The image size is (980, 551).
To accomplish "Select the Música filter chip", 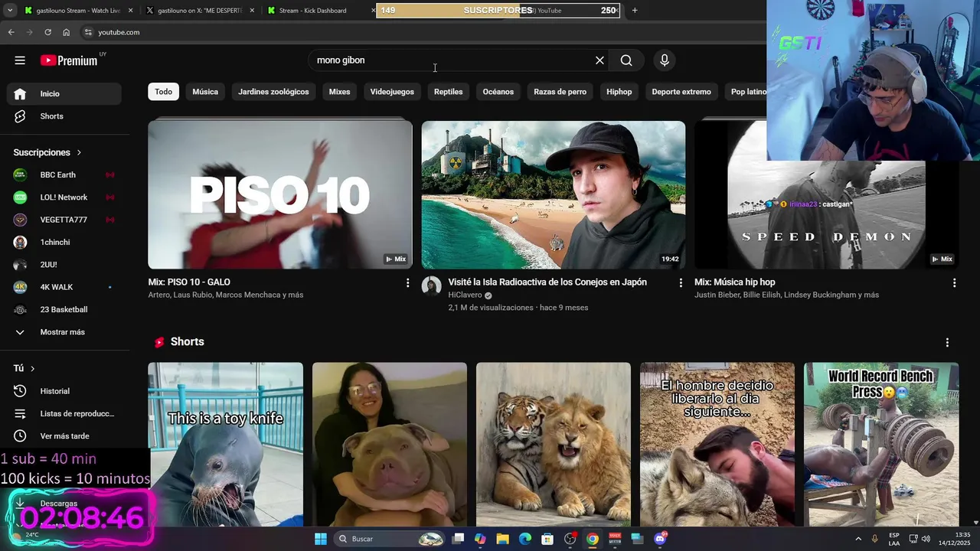I will (x=205, y=92).
